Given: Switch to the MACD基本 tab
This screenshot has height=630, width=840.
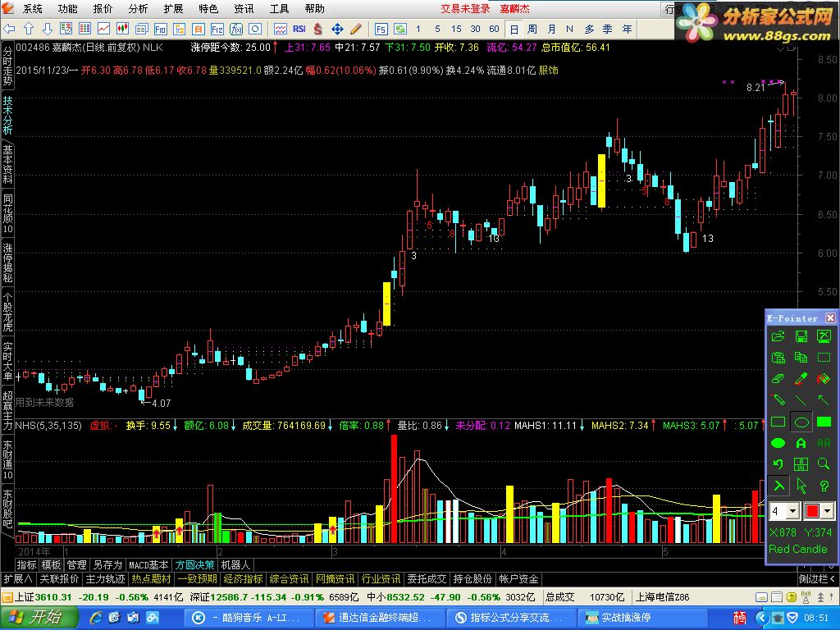Looking at the screenshot, I should click(x=148, y=564).
